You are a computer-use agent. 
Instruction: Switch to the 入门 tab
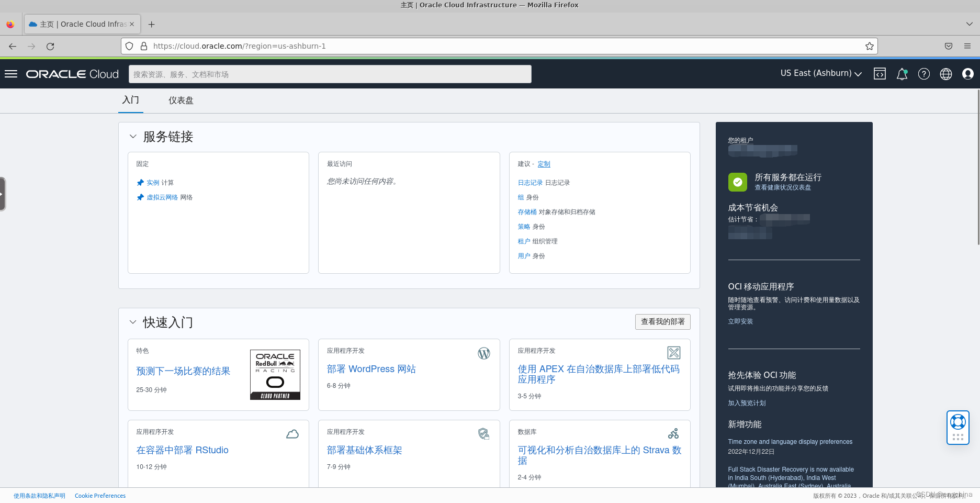click(130, 100)
